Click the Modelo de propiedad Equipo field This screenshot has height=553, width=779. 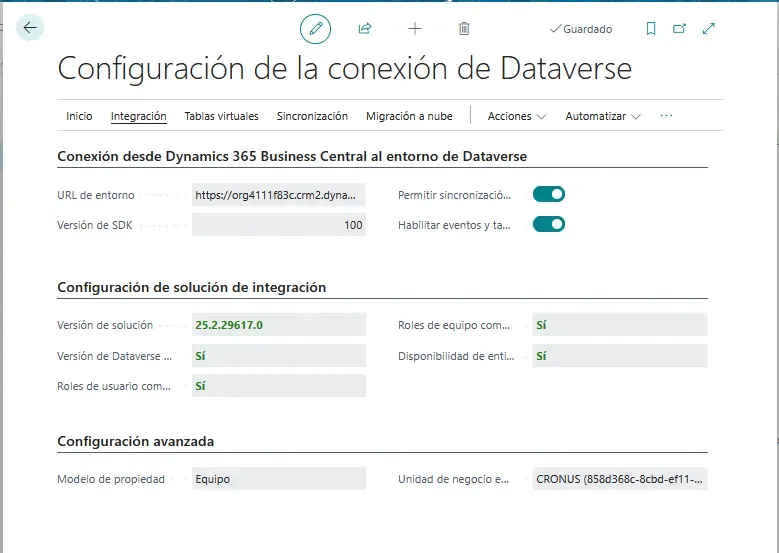(x=279, y=479)
